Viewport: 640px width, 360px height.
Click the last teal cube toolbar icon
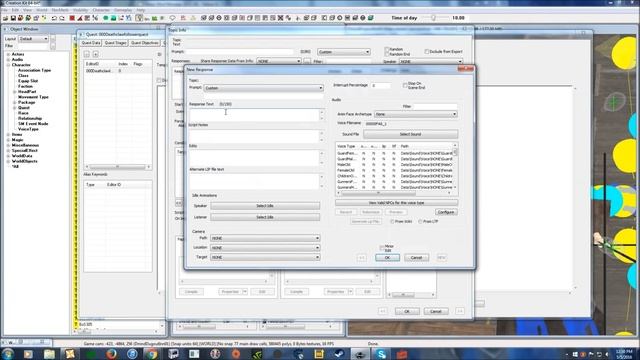point(371,18)
